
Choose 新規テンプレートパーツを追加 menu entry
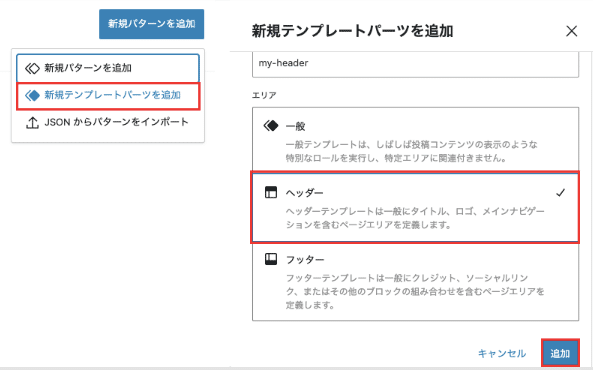(108, 96)
